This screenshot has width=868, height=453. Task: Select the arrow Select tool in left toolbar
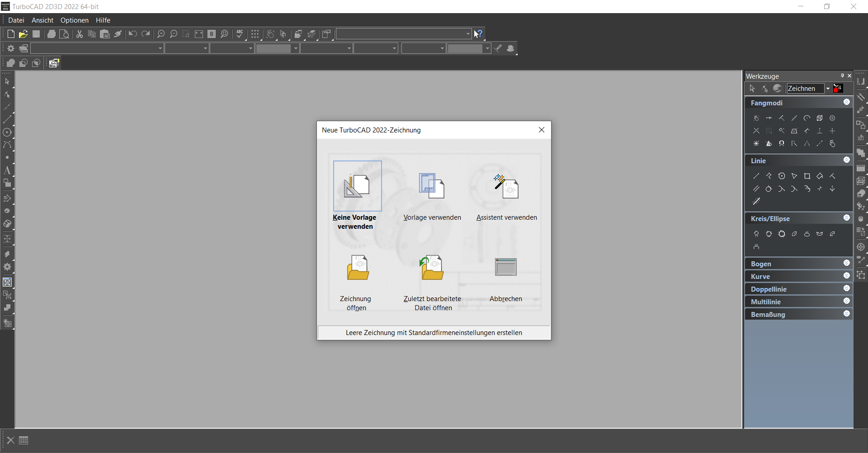(7, 81)
